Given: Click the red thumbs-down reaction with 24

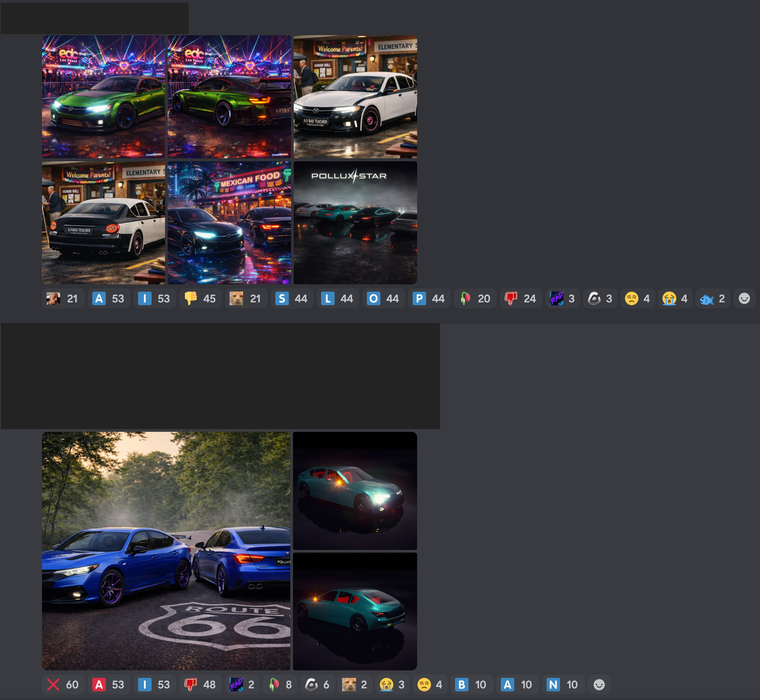Looking at the screenshot, I should (521, 299).
